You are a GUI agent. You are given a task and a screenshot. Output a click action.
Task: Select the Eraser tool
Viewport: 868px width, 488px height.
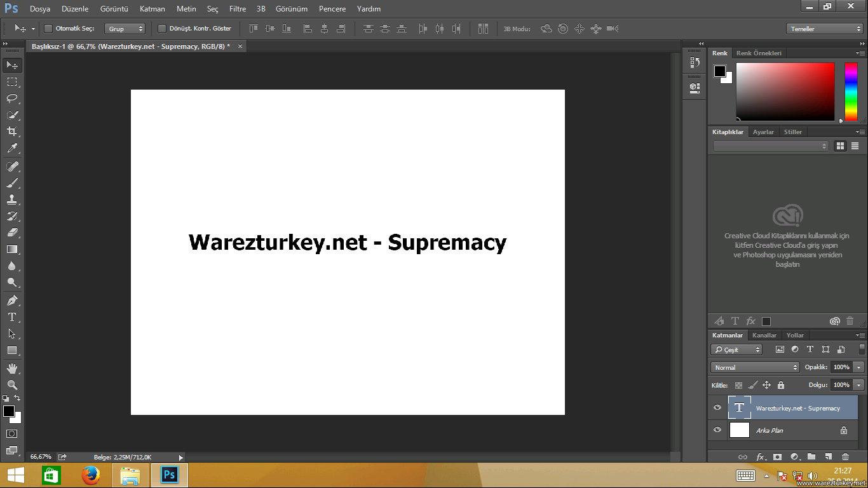click(x=12, y=233)
